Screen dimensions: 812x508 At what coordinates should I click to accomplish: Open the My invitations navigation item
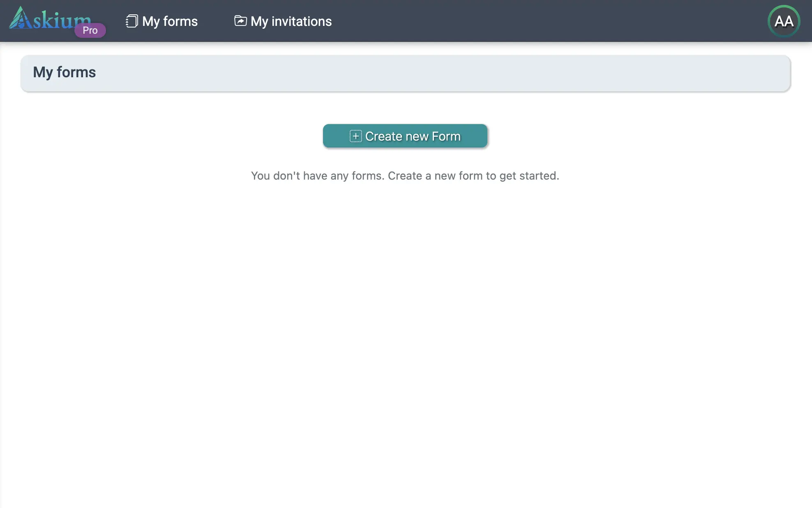point(291,21)
